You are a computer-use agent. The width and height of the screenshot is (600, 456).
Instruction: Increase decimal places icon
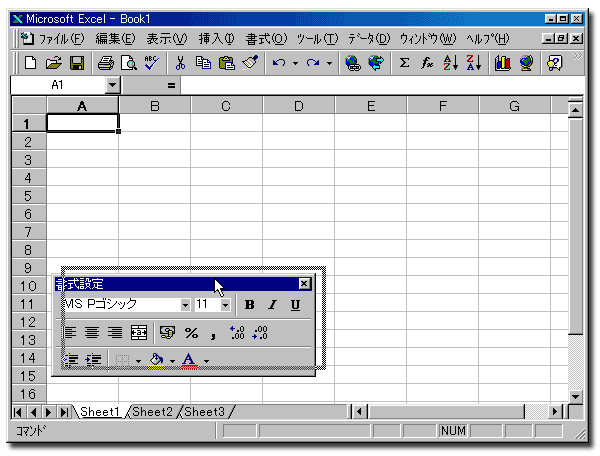tap(237, 332)
